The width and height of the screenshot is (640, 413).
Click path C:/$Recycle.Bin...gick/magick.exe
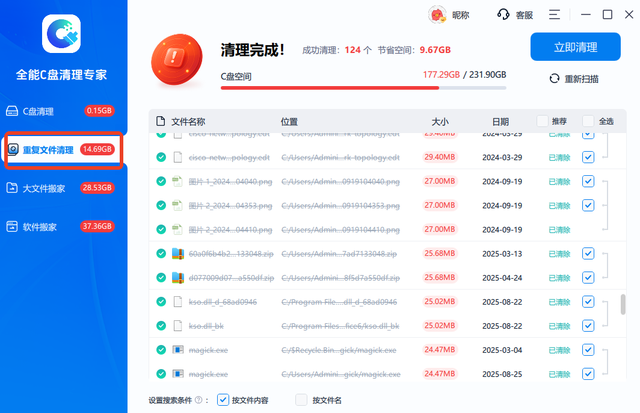click(339, 350)
